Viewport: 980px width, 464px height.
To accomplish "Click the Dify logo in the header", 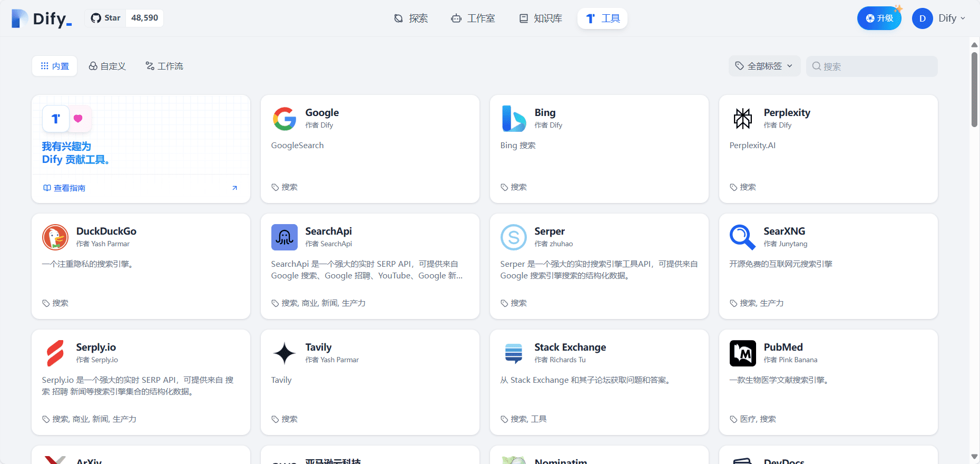I will click(x=41, y=18).
